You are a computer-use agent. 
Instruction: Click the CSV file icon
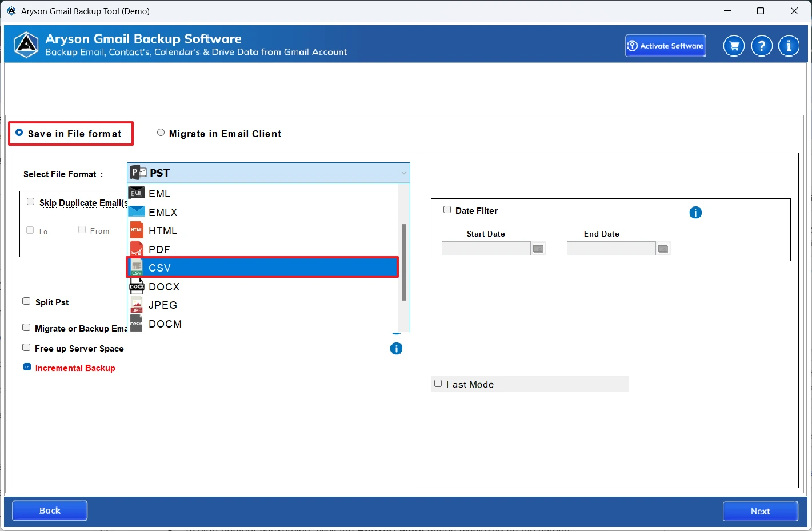coord(137,268)
